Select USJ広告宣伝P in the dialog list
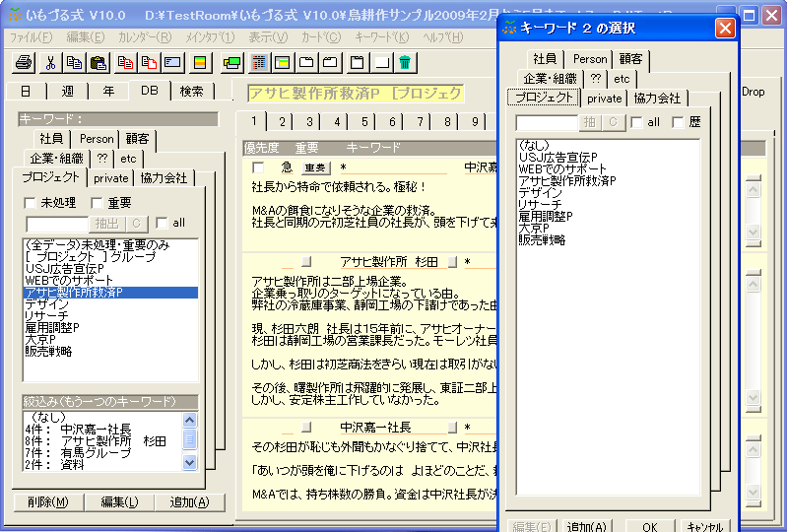The image size is (787, 532). click(557, 157)
